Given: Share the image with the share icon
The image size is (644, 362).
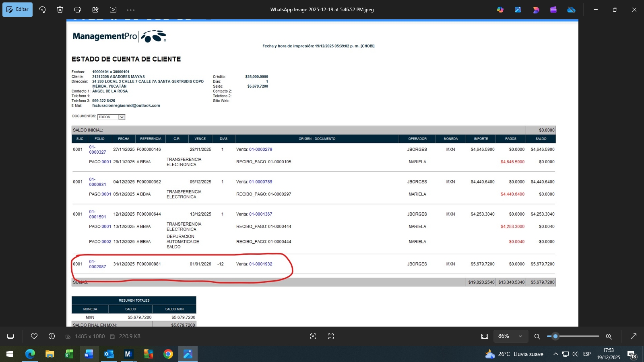Looking at the screenshot, I should 95,10.
